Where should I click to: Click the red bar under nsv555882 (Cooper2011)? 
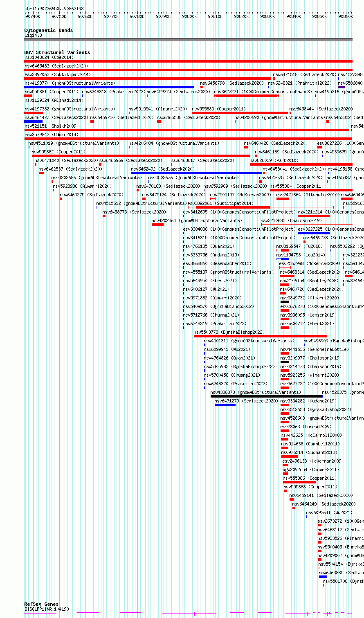141,156
